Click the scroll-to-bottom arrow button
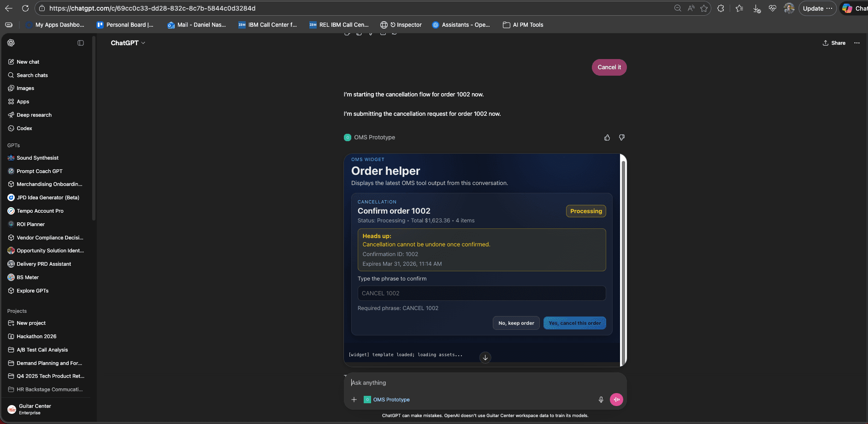Viewport: 868px width, 424px height. tap(485, 358)
